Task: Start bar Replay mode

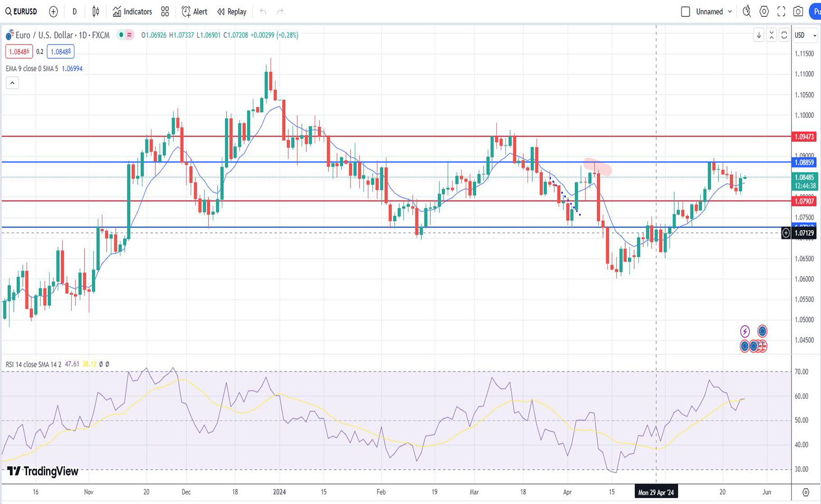Action: pyautogui.click(x=232, y=12)
